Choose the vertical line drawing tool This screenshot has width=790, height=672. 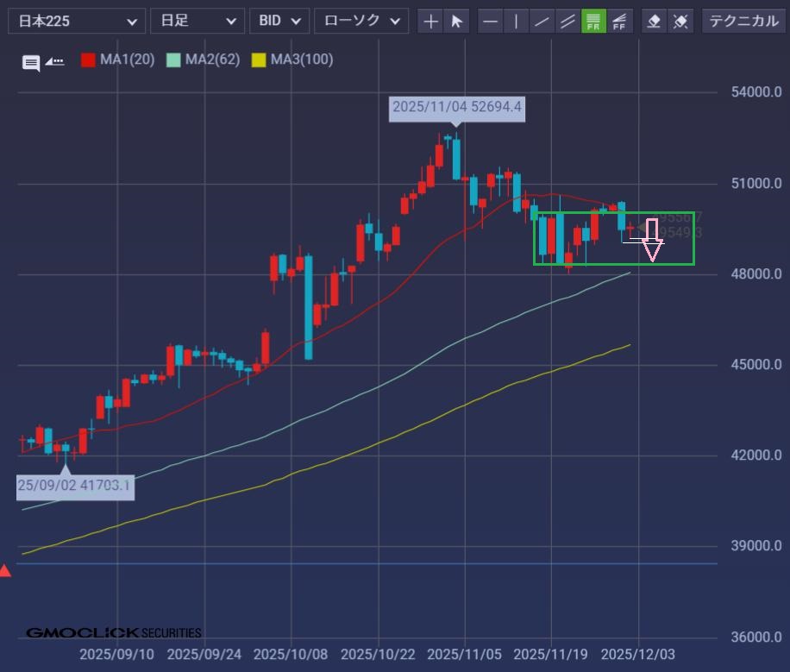(x=516, y=21)
